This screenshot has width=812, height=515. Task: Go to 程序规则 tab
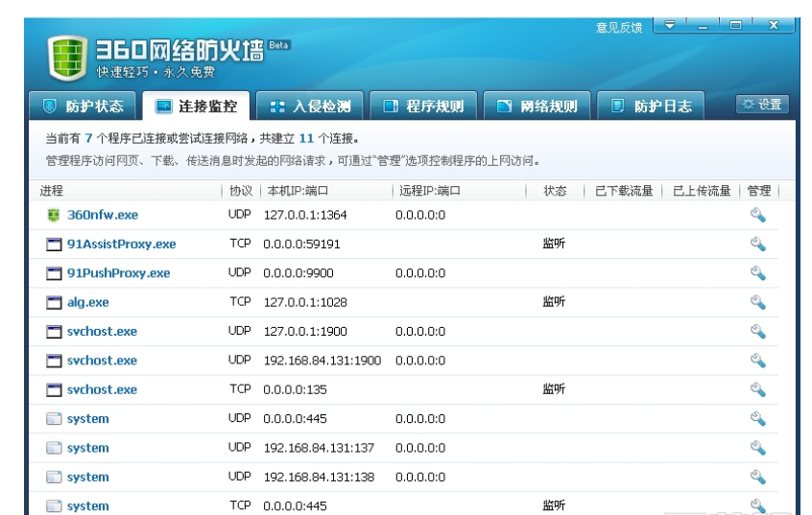[423, 106]
